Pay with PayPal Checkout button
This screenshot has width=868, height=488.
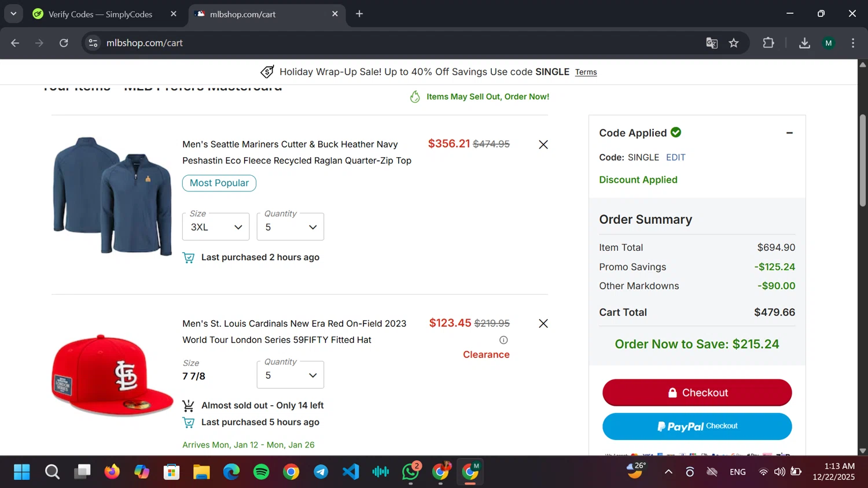697,426
